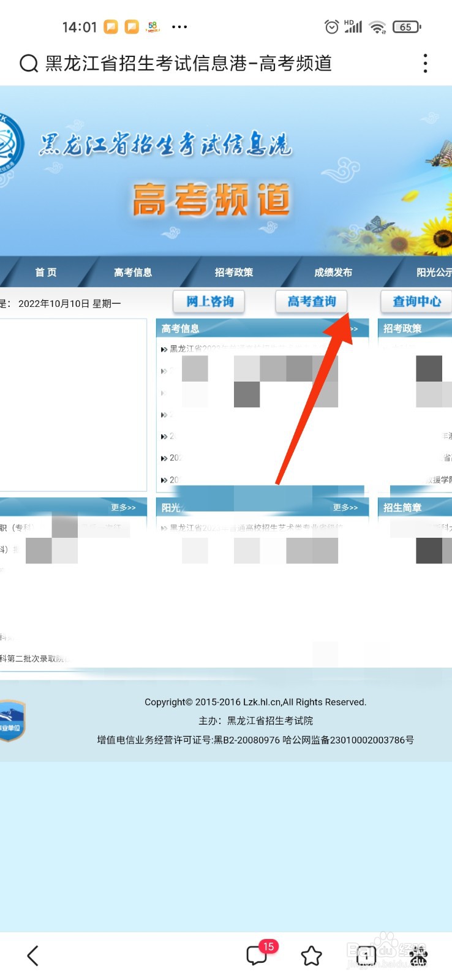Open the 高考信息 navigation tab
This screenshot has height=980, width=452.
(x=133, y=272)
